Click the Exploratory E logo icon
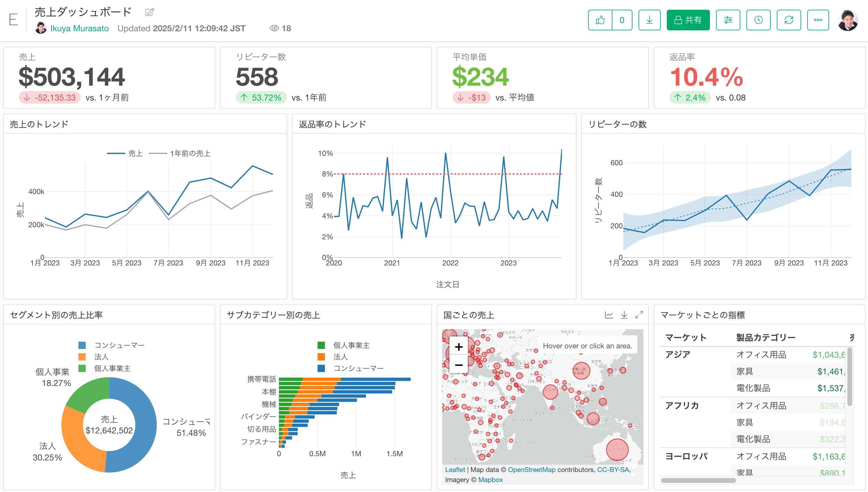The width and height of the screenshot is (868, 492). pyautogui.click(x=13, y=20)
